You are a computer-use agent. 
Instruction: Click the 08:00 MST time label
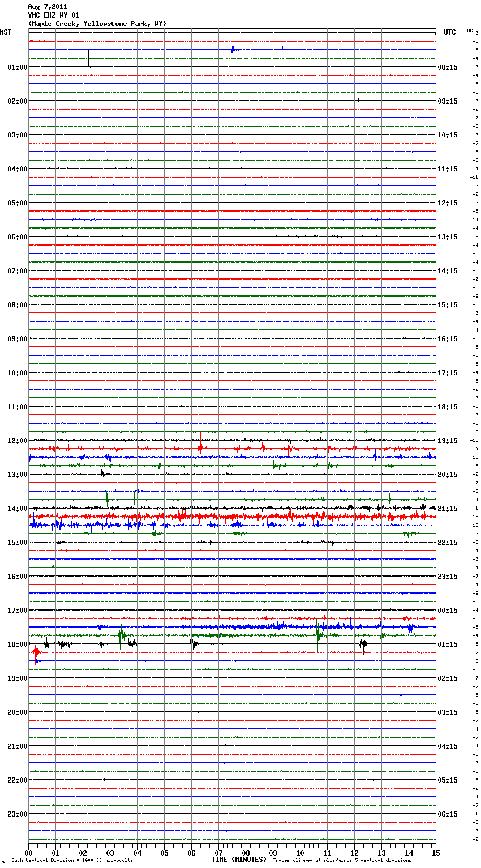pyautogui.click(x=18, y=305)
